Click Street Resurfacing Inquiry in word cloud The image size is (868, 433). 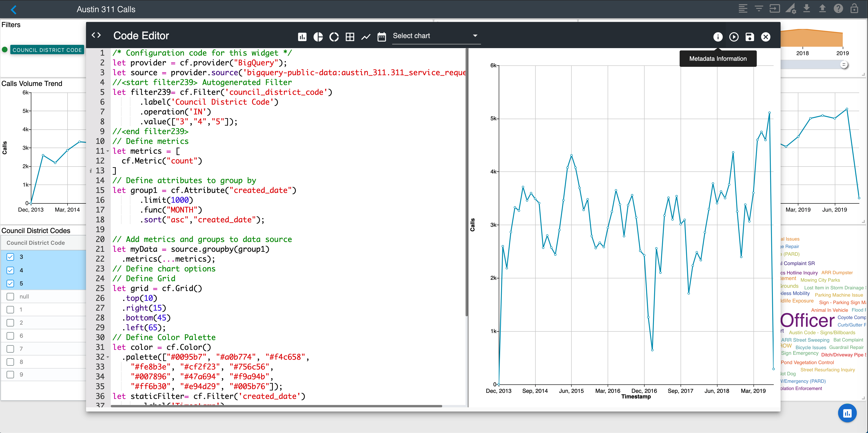pyautogui.click(x=828, y=370)
